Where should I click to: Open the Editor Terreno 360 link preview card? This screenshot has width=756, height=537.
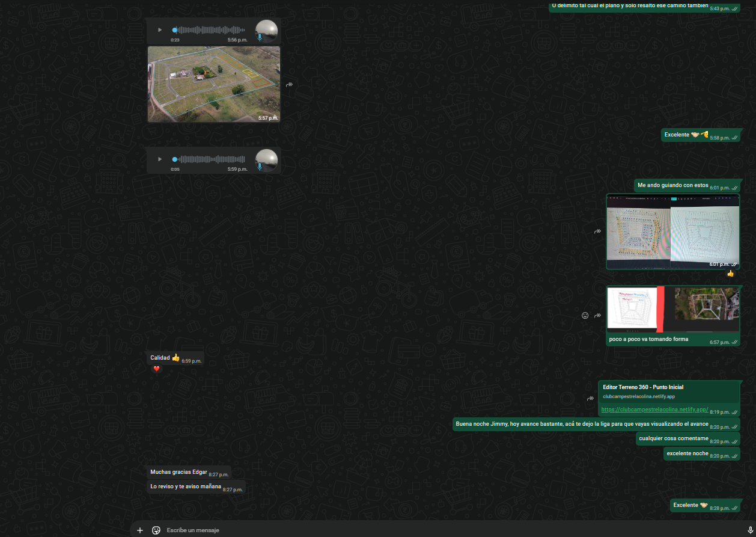tap(668, 391)
